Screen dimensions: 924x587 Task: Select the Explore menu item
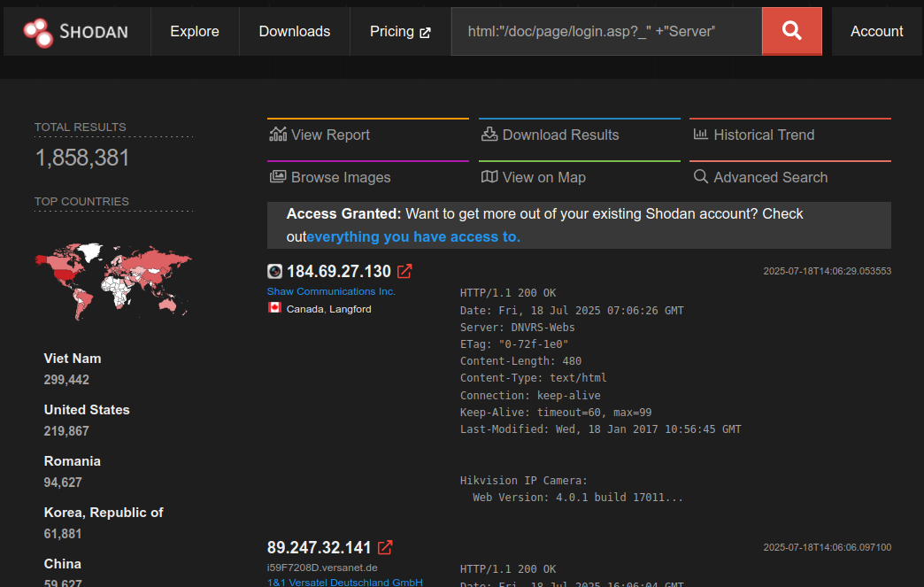coord(194,31)
